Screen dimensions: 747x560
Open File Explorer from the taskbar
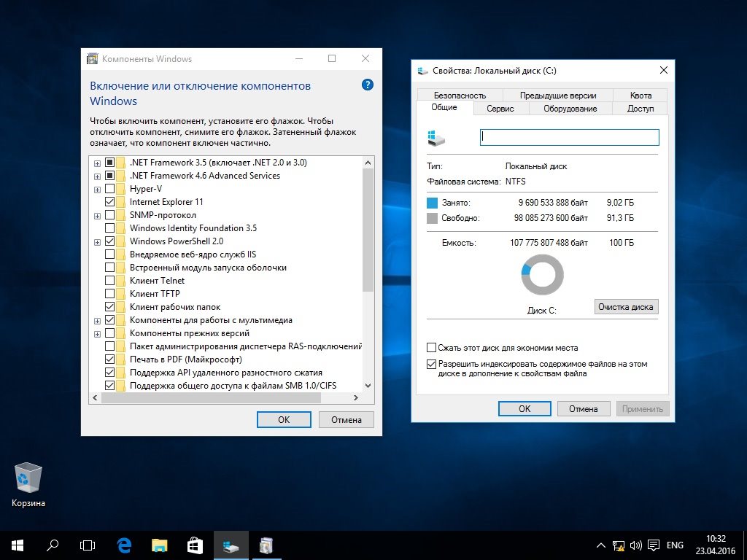pos(160,545)
